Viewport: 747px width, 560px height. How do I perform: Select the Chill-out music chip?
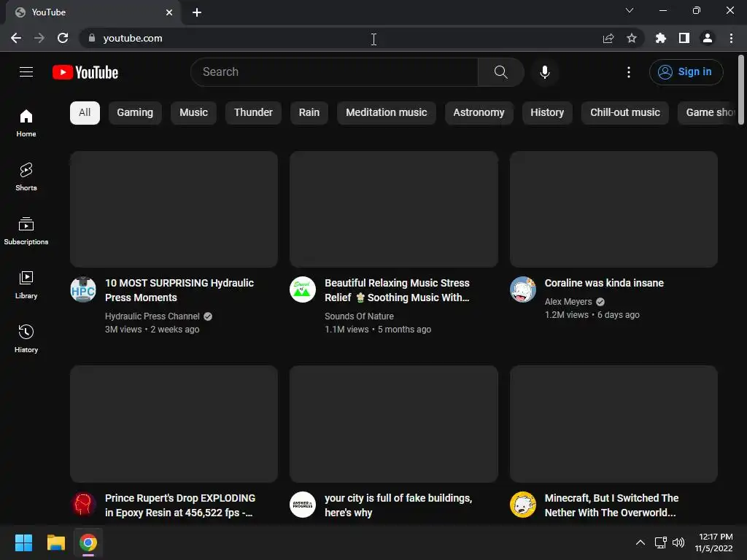point(625,113)
